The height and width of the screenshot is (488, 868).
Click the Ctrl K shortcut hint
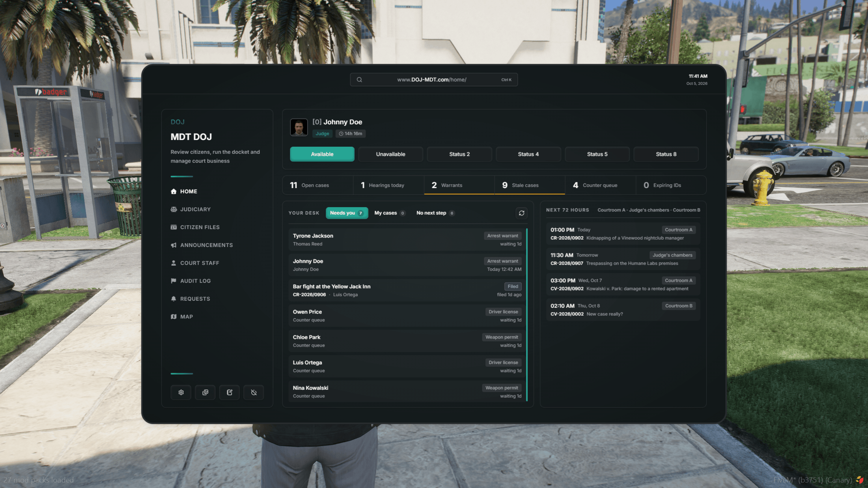point(506,80)
